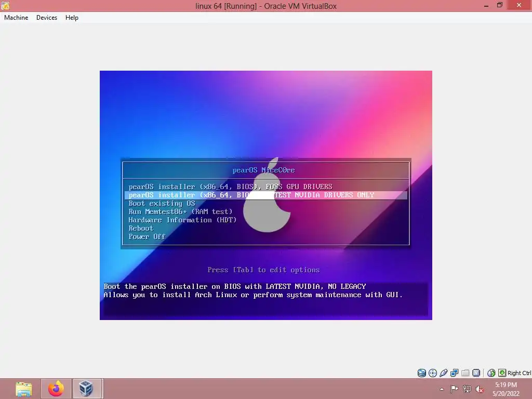532x399 pixels.
Task: Click the VirtualBox window title bar icon
Action: 5,5
